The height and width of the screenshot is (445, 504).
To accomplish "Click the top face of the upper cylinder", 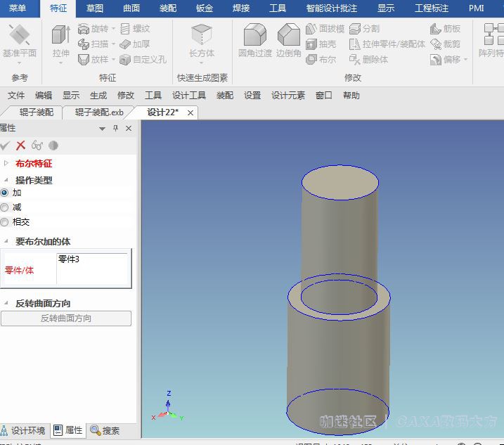I will pos(340,182).
